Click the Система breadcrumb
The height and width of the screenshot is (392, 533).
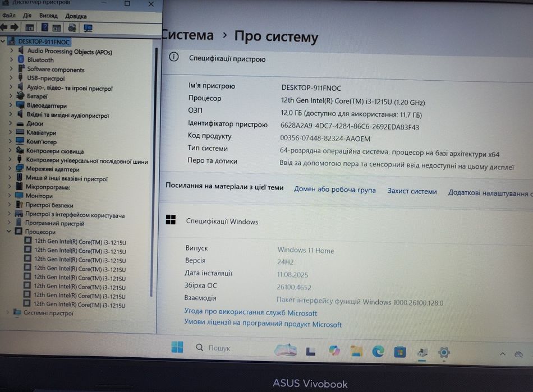(x=187, y=35)
